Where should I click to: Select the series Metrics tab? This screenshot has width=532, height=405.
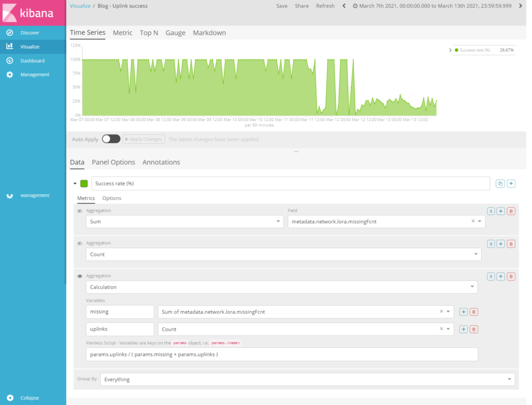tap(86, 198)
